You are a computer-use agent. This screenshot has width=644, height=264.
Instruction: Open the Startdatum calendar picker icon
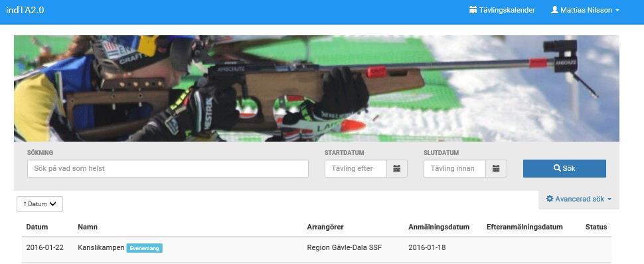pos(397,169)
